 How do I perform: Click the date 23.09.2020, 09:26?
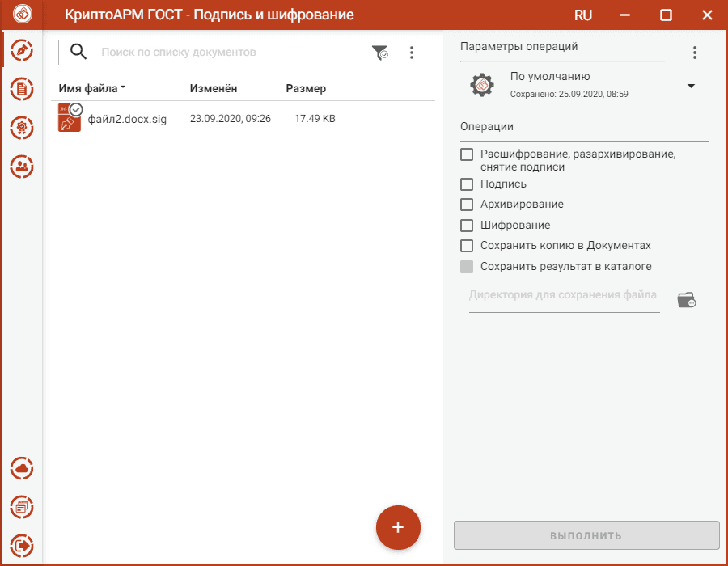pyautogui.click(x=231, y=119)
